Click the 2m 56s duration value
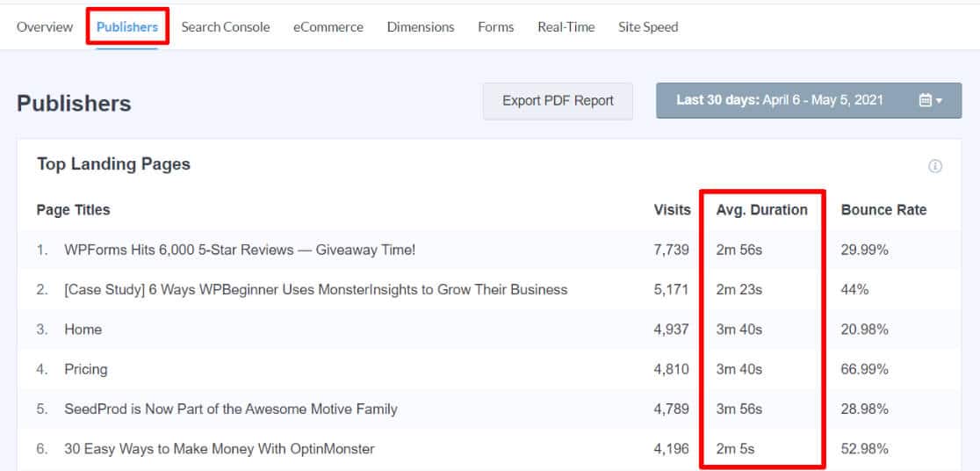 coord(739,250)
